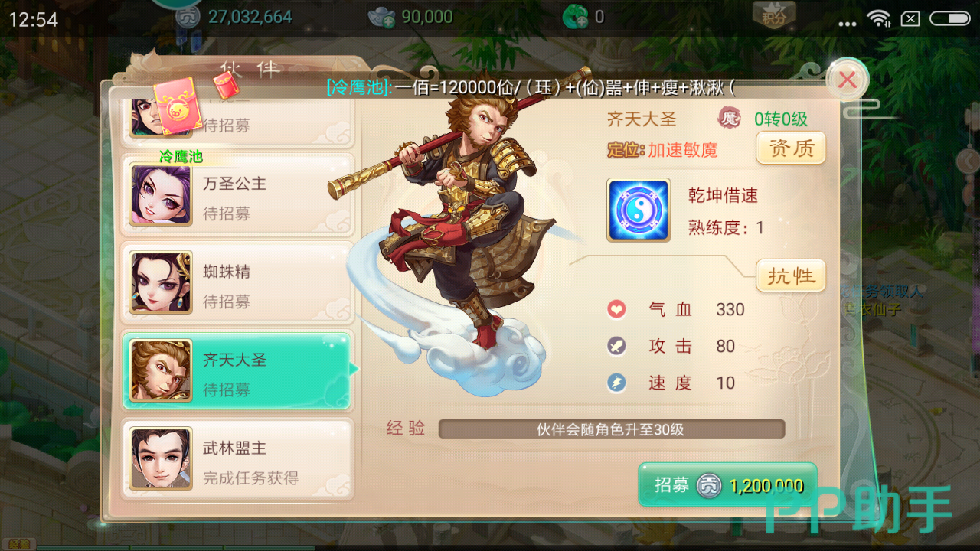
Task: Tap the 贡 coin currency icon
Action: coord(188,16)
